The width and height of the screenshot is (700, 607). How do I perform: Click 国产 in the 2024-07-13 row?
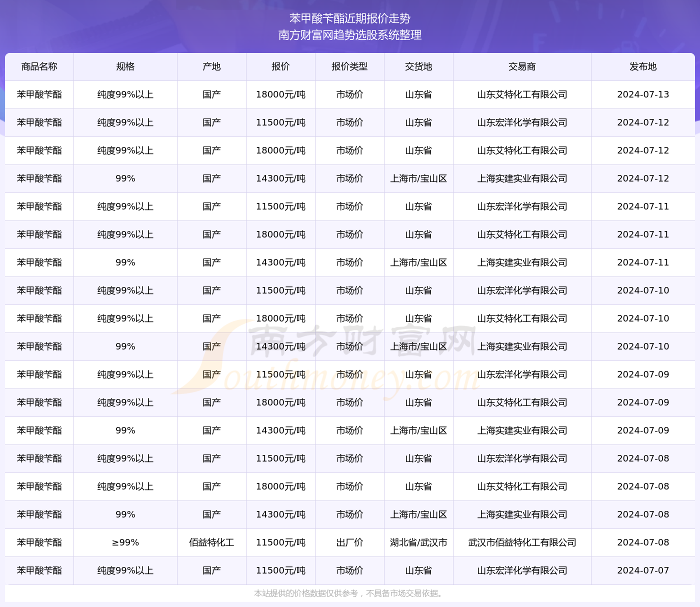tap(211, 94)
